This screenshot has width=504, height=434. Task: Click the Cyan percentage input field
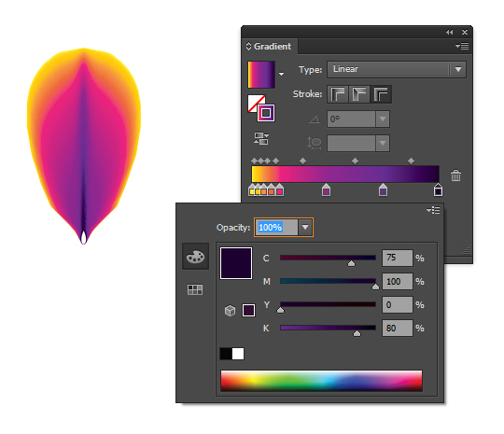coord(398,258)
